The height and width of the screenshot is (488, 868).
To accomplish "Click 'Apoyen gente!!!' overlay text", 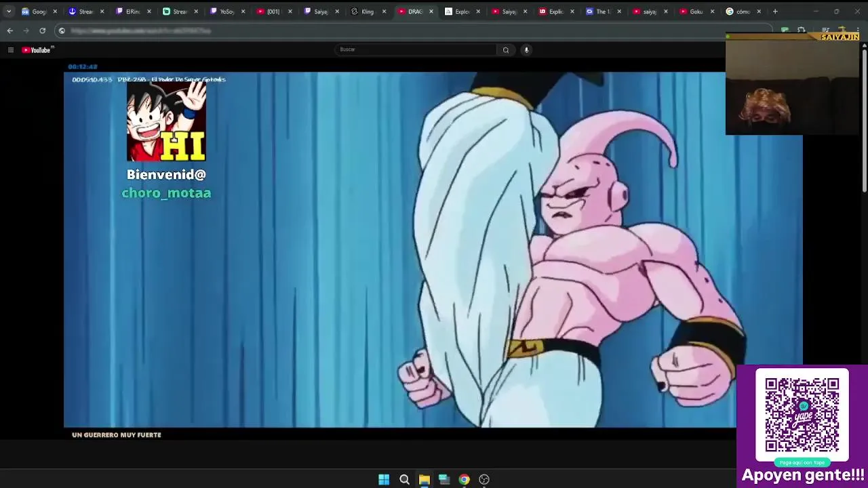I will [x=804, y=475].
